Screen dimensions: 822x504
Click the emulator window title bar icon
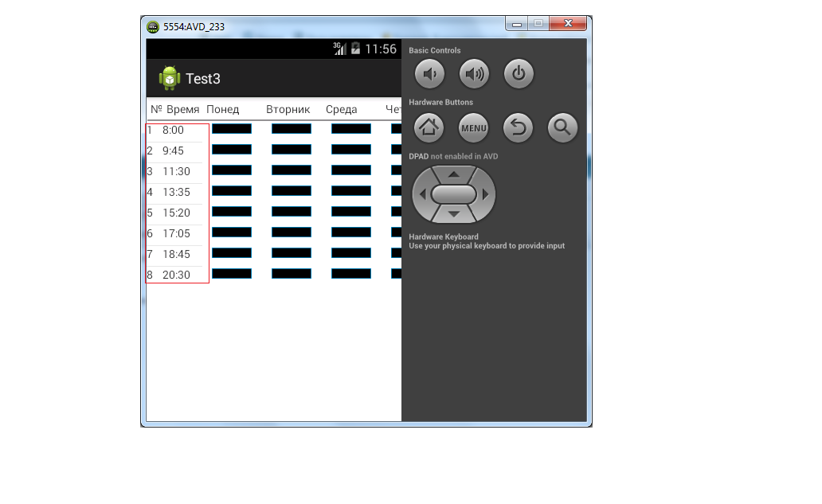point(153,27)
